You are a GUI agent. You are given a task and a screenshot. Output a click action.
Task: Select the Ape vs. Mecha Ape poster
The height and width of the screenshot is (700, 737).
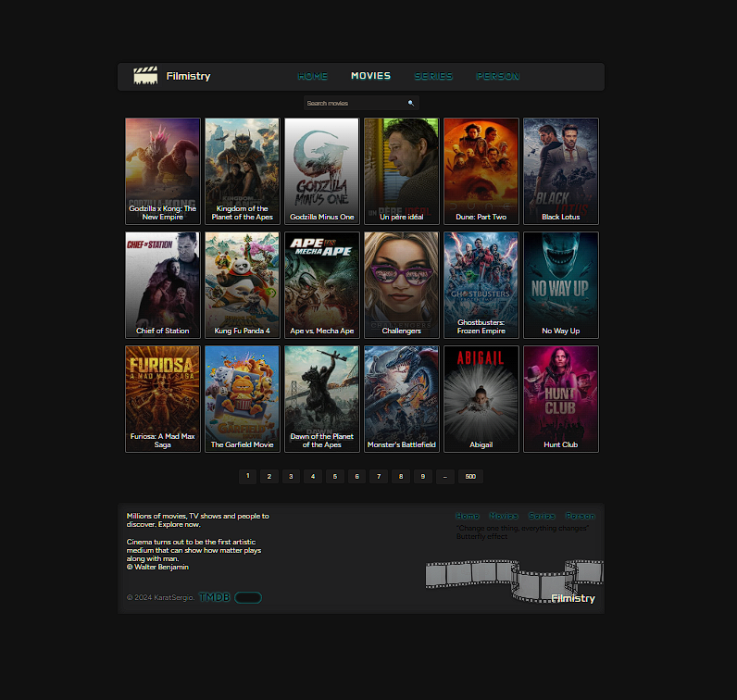coord(322,285)
